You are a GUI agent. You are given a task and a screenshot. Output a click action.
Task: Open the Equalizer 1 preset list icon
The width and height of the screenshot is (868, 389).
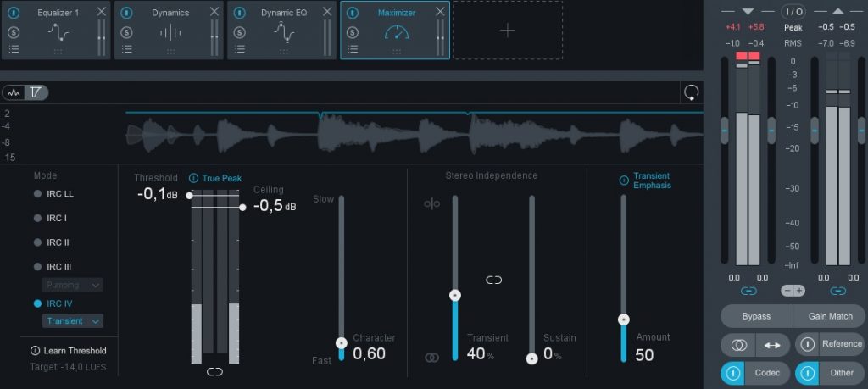point(14,49)
